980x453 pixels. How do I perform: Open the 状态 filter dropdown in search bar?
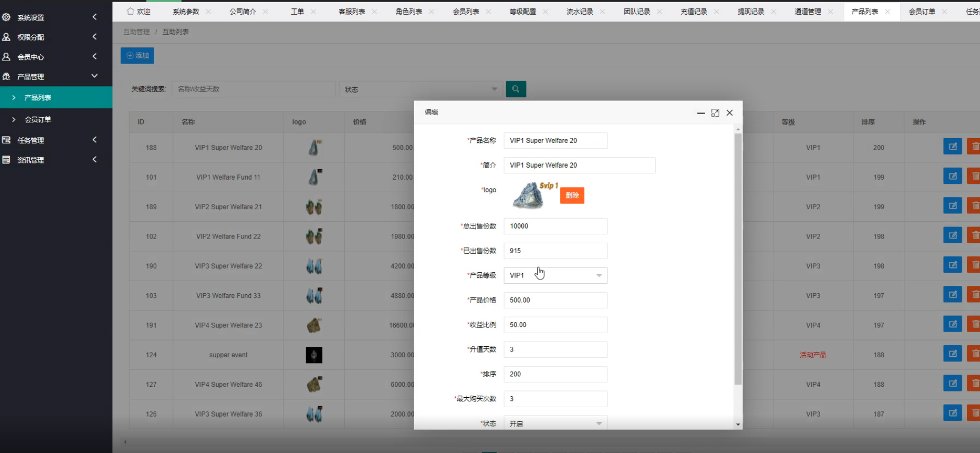(420, 89)
